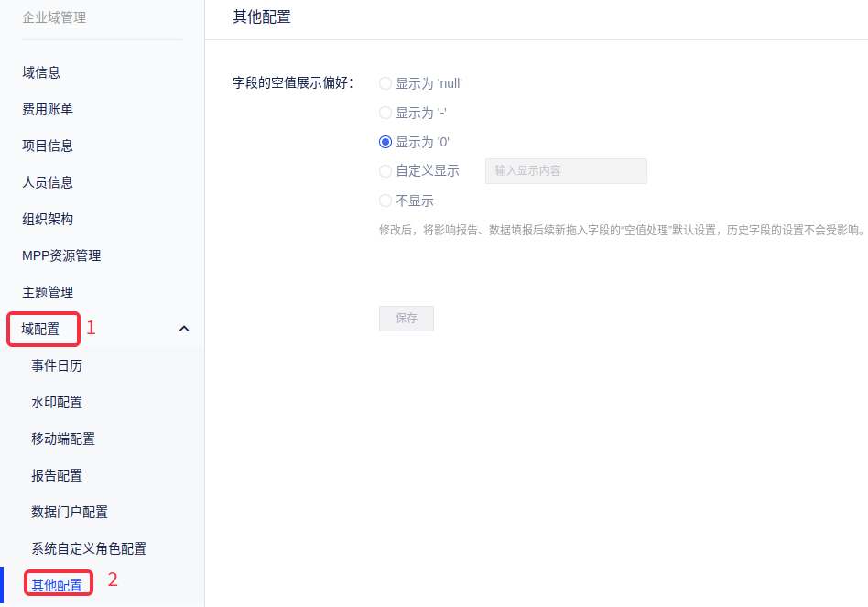Navigate to 人员信息

48,182
